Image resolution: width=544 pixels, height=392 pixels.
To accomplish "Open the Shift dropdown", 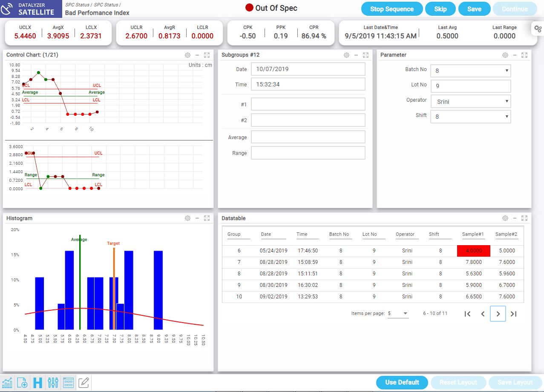I will (471, 116).
